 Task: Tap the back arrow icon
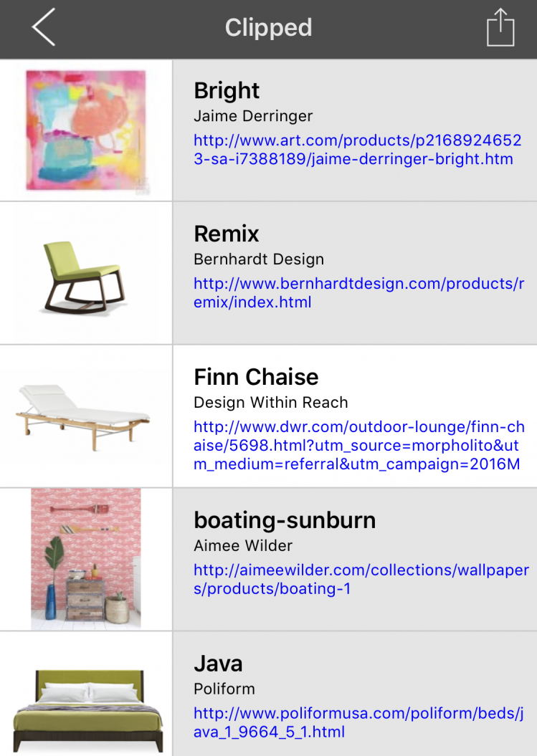click(43, 29)
